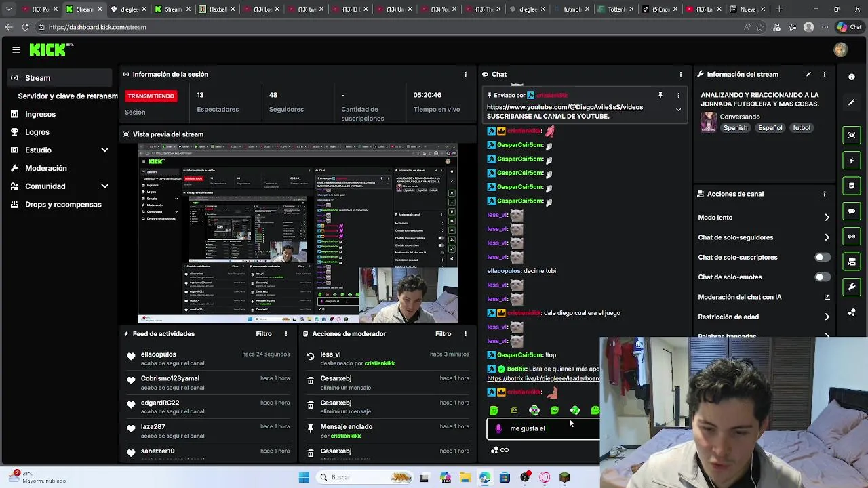This screenshot has height=488, width=868.
Task: Toggle the stream preview widget icon in sidebar
Action: (852, 135)
